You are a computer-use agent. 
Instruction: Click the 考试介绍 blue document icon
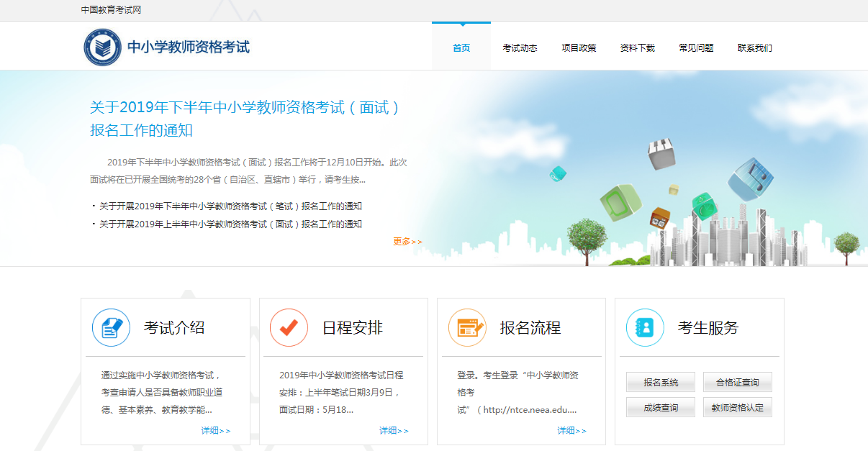(x=111, y=328)
